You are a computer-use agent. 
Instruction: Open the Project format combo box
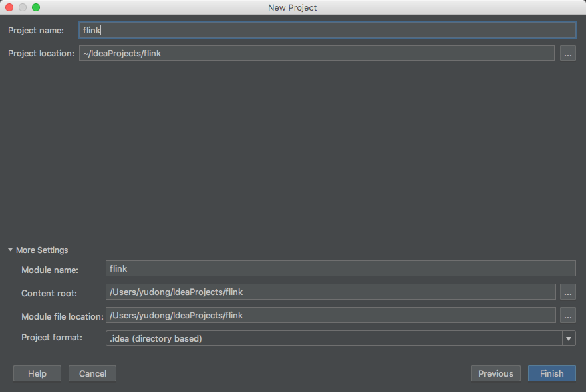tap(333, 338)
